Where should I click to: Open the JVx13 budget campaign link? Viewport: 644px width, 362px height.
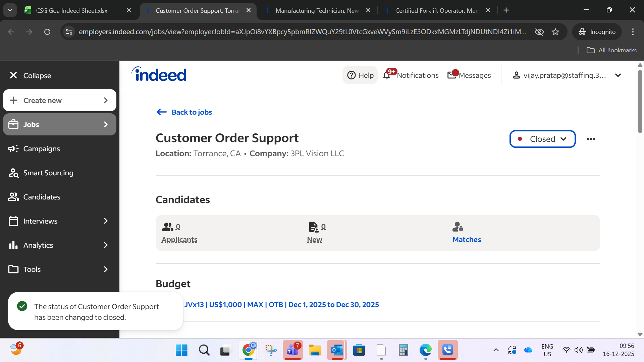(281, 304)
